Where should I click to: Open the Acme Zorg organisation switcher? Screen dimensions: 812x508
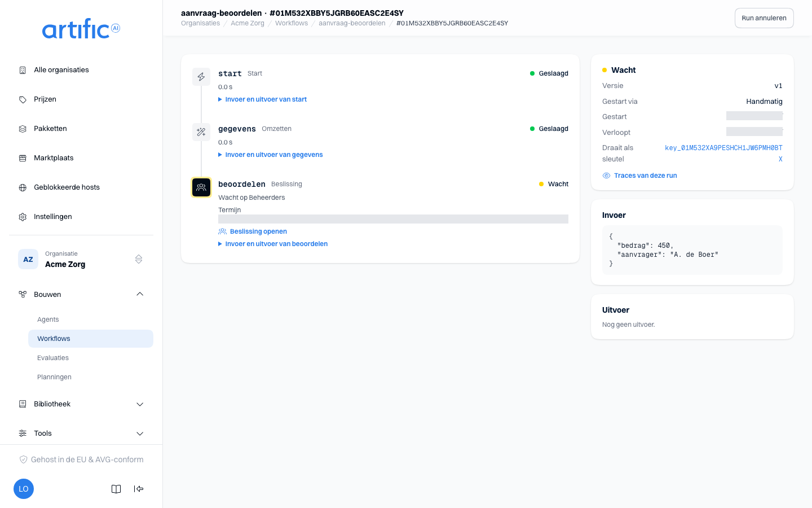pos(81,259)
